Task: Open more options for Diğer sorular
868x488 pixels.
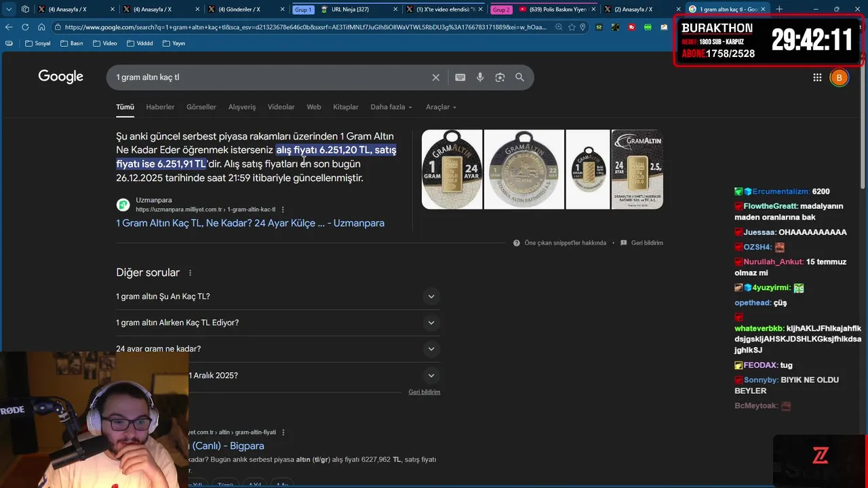Action: pyautogui.click(x=190, y=272)
